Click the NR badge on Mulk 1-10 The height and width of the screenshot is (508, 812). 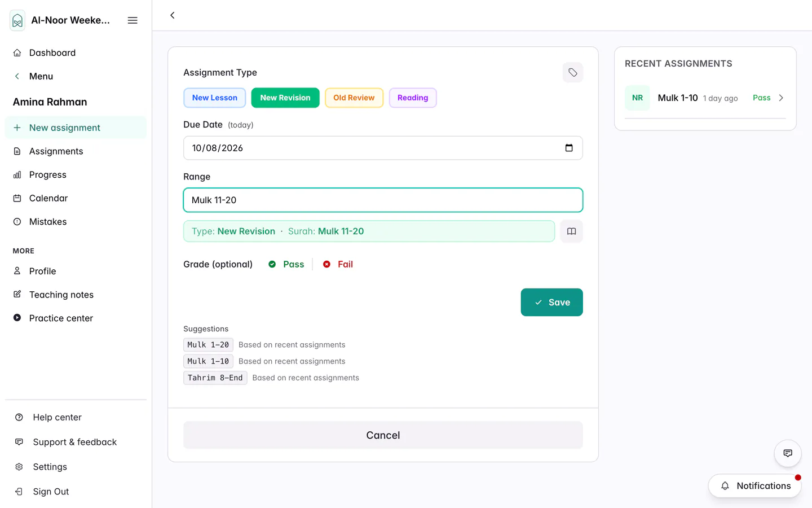point(637,98)
